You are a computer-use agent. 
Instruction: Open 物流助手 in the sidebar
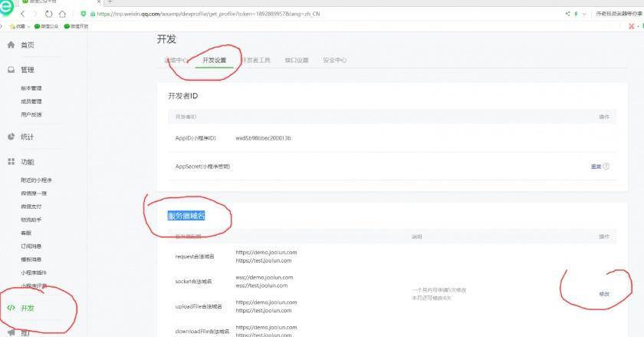(31, 220)
